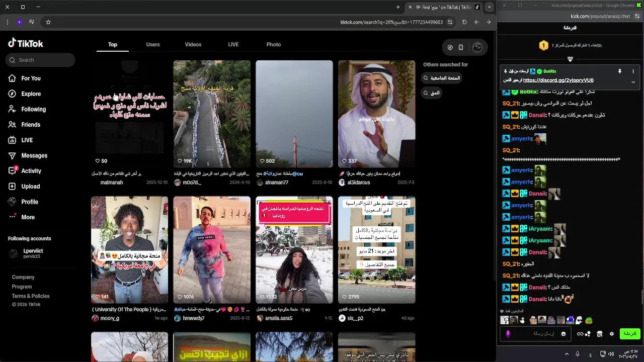Open al3idarous video with 337 likes
Image resolution: width=644 pixels, height=362 pixels.
377,114
